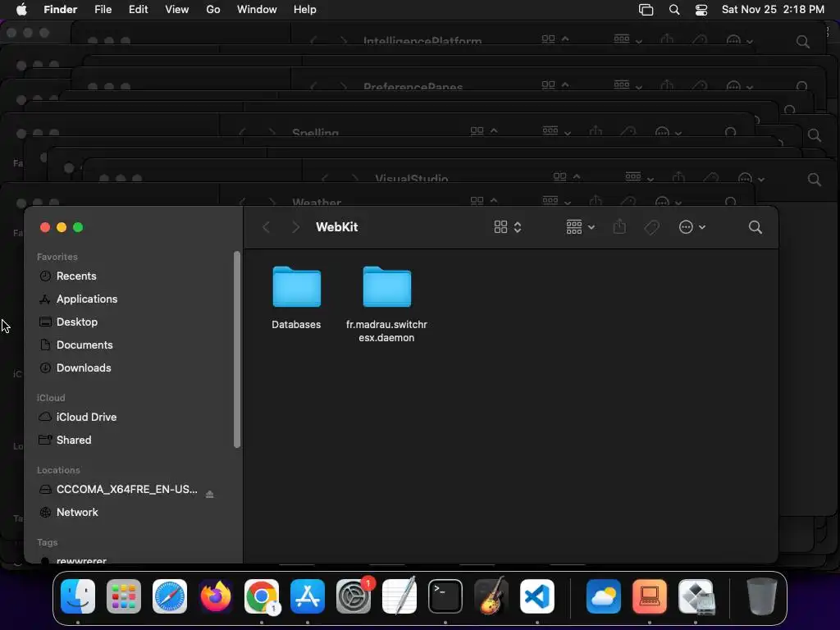Click the Search icon in WebKit window
This screenshot has width=840, height=630.
[x=755, y=227]
